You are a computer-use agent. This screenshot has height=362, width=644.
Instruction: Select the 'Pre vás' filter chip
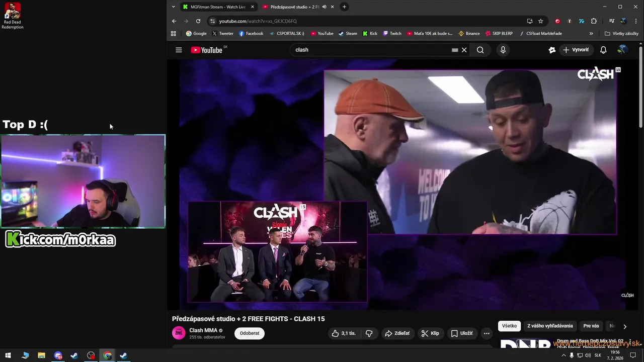[591, 326]
